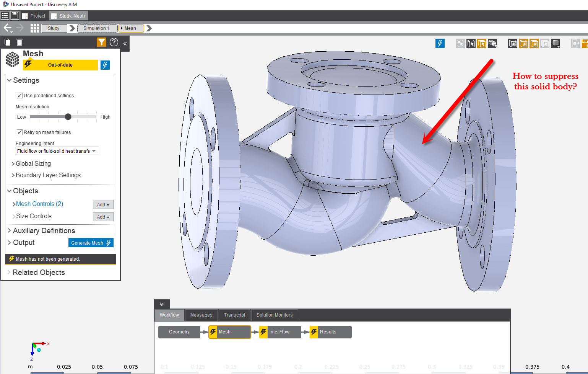Click the blue update lightning icon beside Out-of-date
The width and height of the screenshot is (588, 374).
(x=105, y=65)
